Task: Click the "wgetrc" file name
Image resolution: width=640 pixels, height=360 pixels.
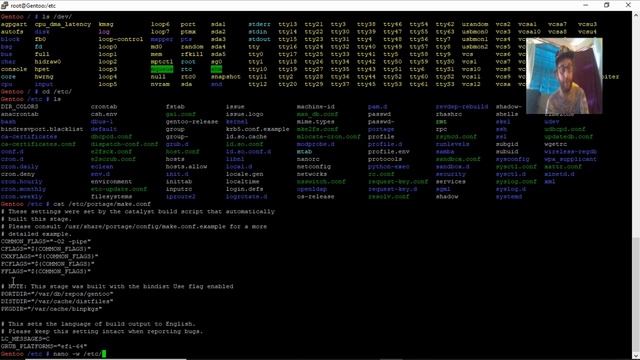Action: pos(556,144)
